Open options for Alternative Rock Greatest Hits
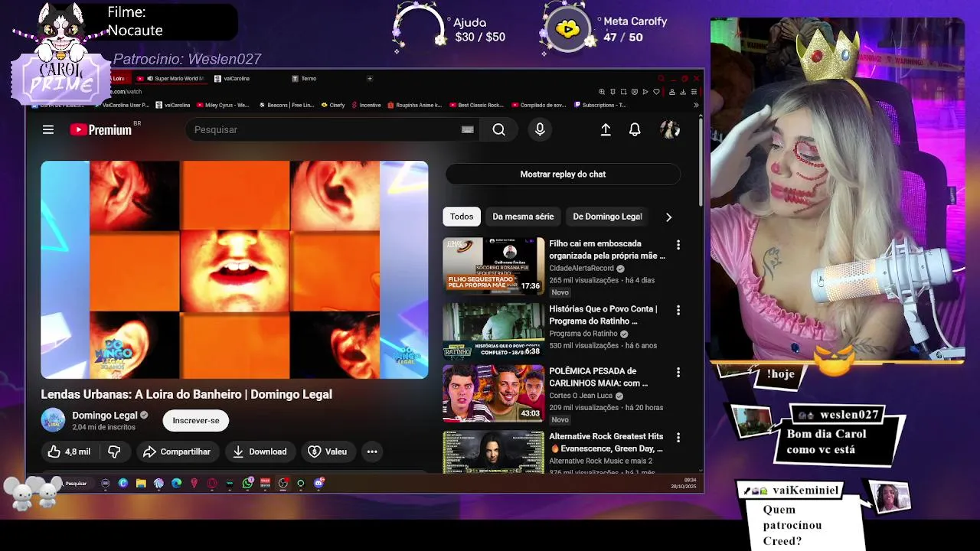980x551 pixels. point(678,437)
